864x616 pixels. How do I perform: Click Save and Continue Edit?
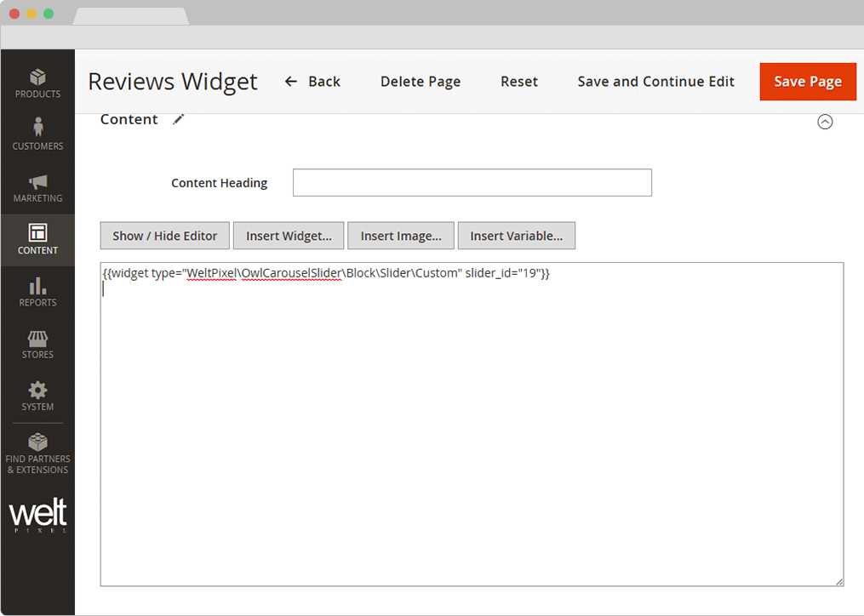click(655, 82)
